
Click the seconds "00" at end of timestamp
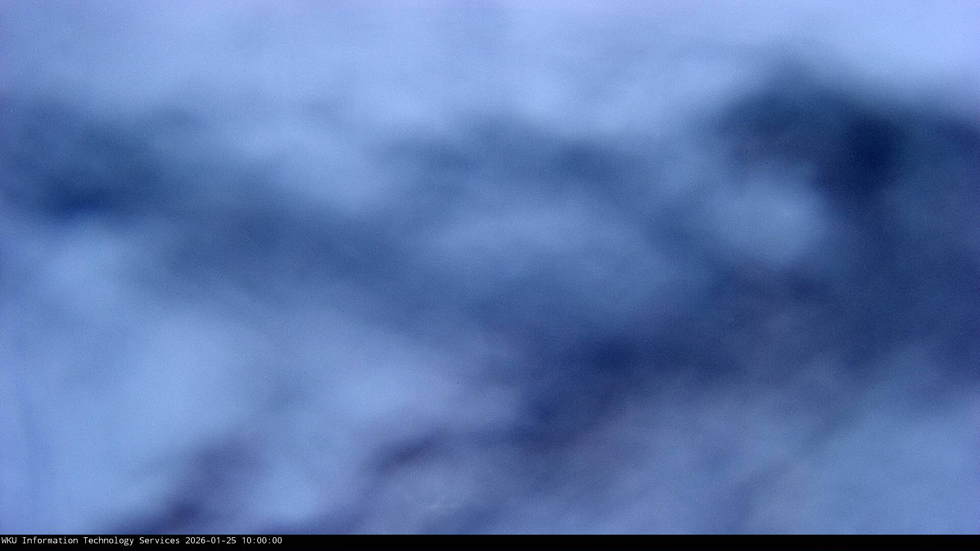(277, 541)
